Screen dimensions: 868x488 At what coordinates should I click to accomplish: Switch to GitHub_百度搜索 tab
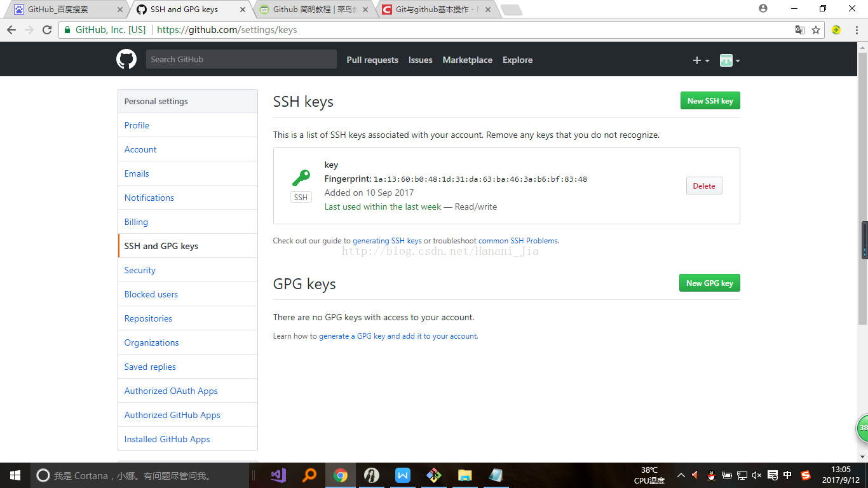tap(67, 10)
